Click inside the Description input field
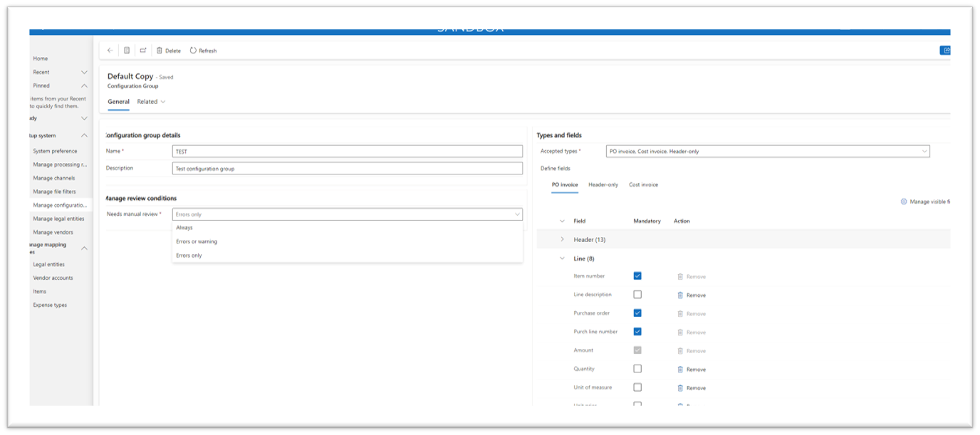 pos(346,167)
